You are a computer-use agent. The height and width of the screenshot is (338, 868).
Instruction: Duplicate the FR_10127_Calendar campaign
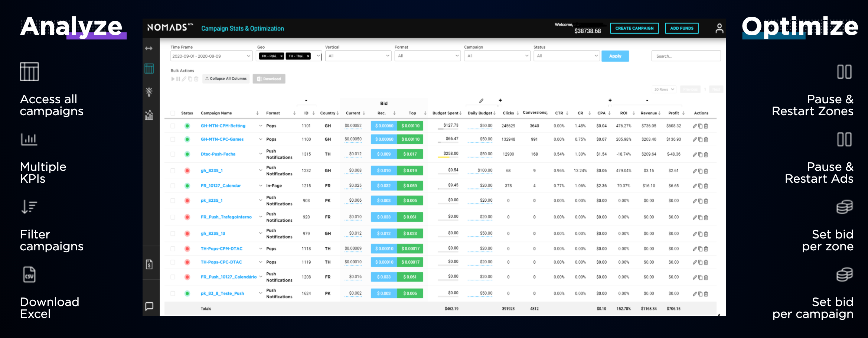[x=700, y=186]
